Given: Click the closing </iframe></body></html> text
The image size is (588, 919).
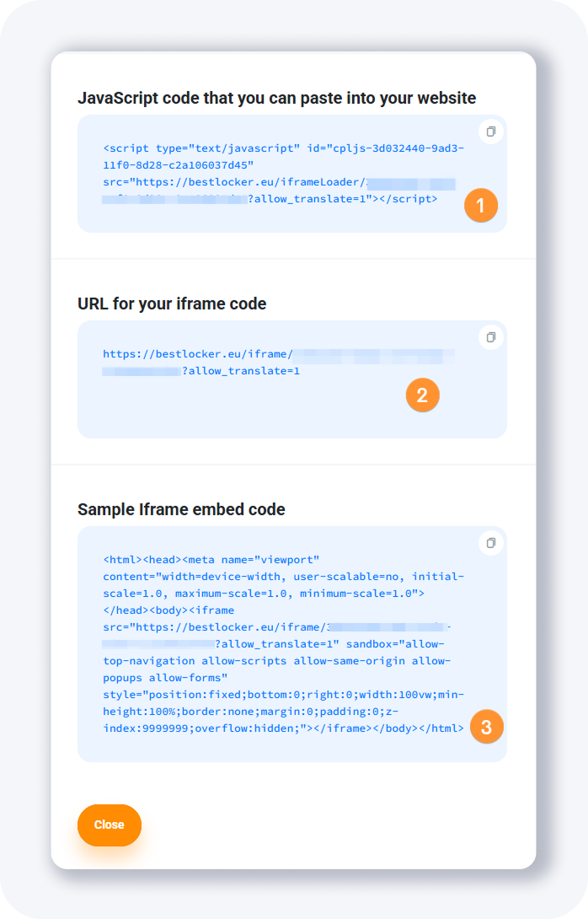Looking at the screenshot, I should [388, 728].
